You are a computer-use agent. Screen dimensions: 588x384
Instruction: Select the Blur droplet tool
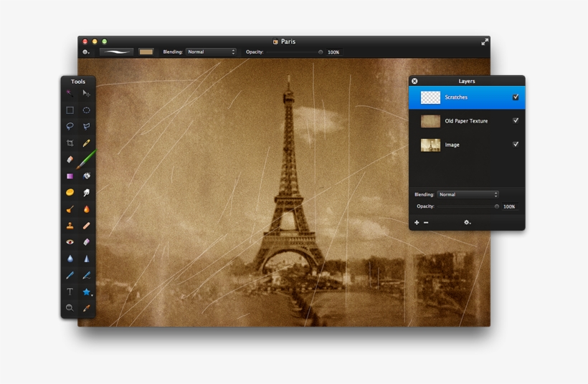point(70,259)
